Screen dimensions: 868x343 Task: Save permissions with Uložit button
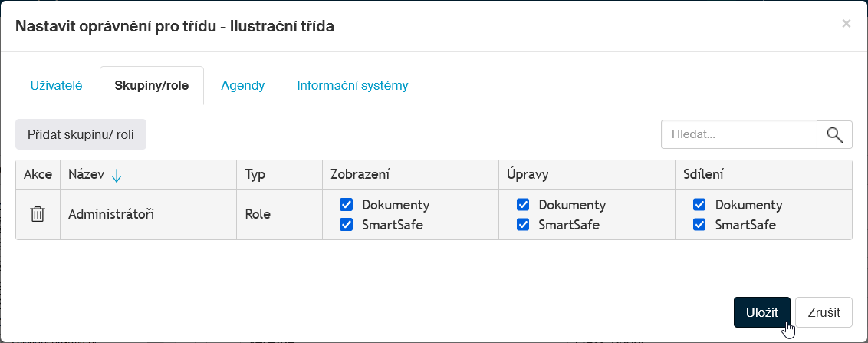click(x=762, y=312)
